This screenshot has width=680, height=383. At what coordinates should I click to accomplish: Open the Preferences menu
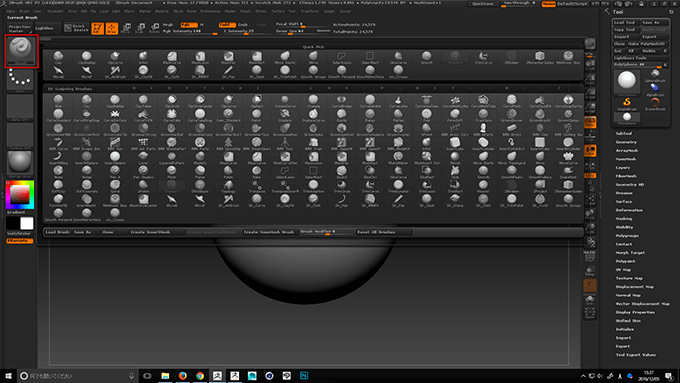[x=210, y=11]
